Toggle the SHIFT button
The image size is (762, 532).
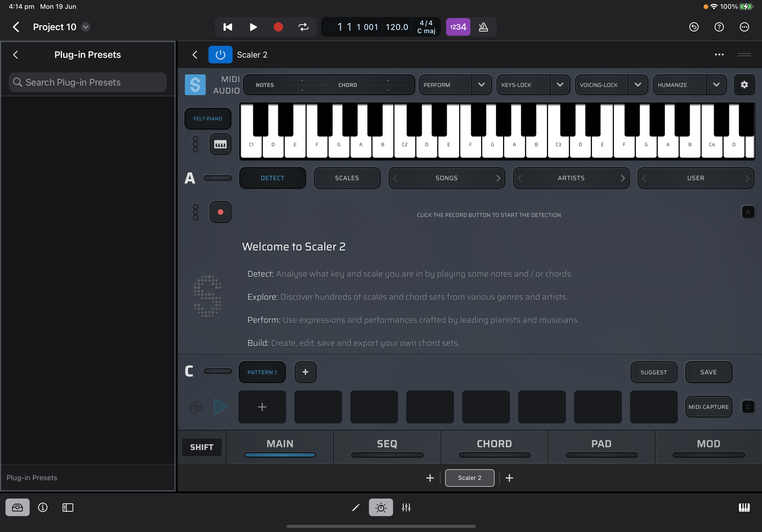[202, 447]
